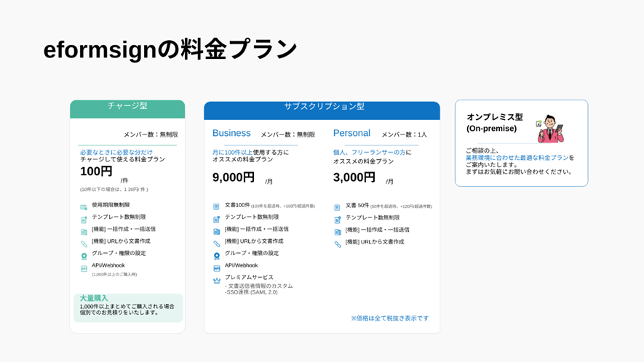Click the document icon beside 文書 50件
The height and width of the screenshot is (362, 644).
[x=337, y=207]
